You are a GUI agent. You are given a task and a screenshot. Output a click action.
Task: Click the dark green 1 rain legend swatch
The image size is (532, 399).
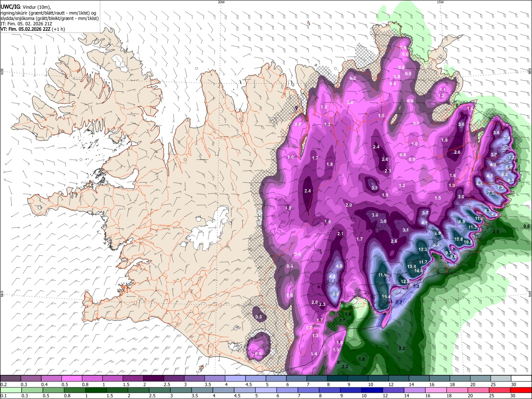96,390
